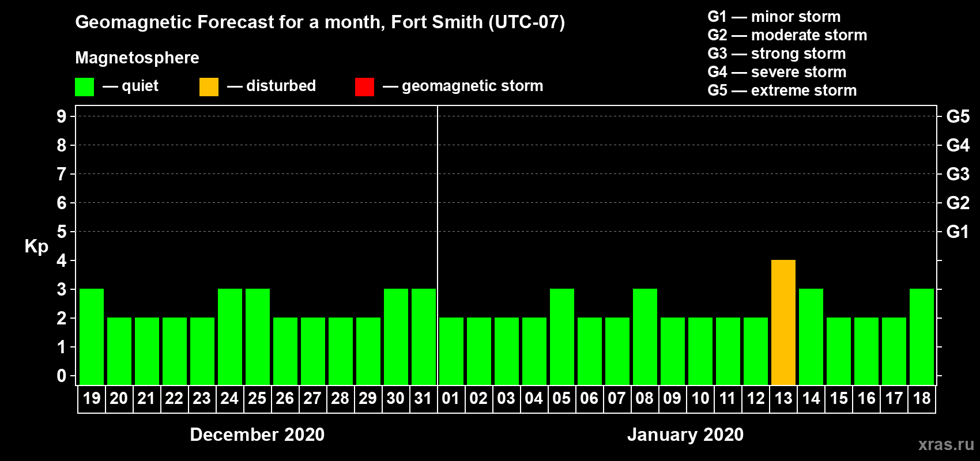This screenshot has height=461, width=980.
Task: Click the Kp value 9 axis label
Action: point(62,116)
